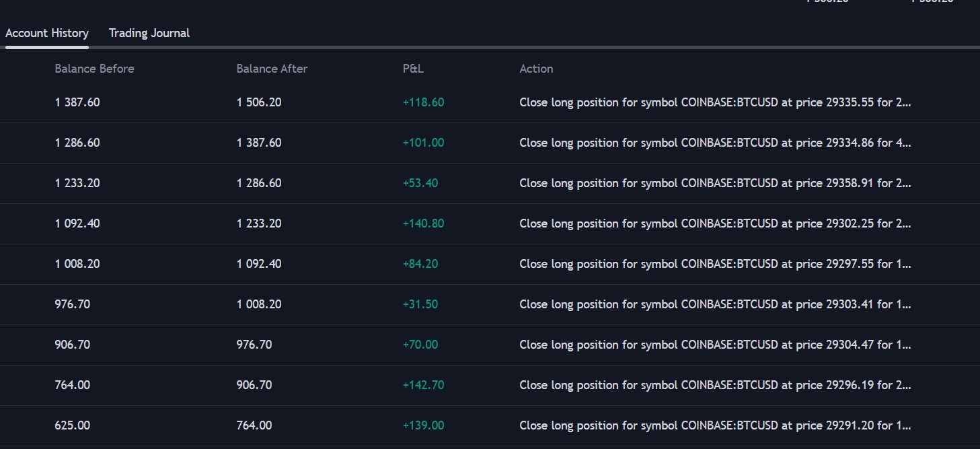Select action entry at price 29291.20
Screen dimensions: 980x449
pos(715,425)
